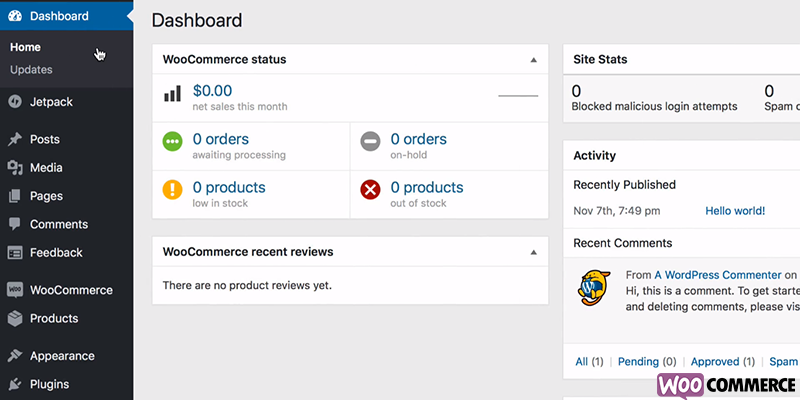Click the WooCommerce sidebar icon
The image size is (800, 400).
tap(15, 290)
